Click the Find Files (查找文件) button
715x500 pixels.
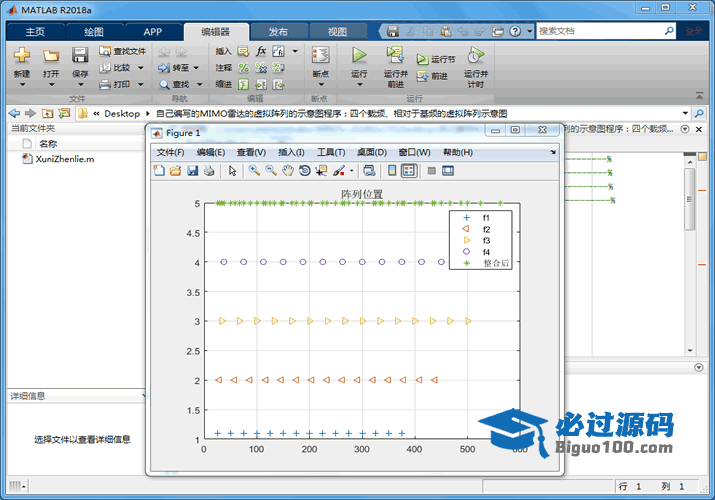123,51
